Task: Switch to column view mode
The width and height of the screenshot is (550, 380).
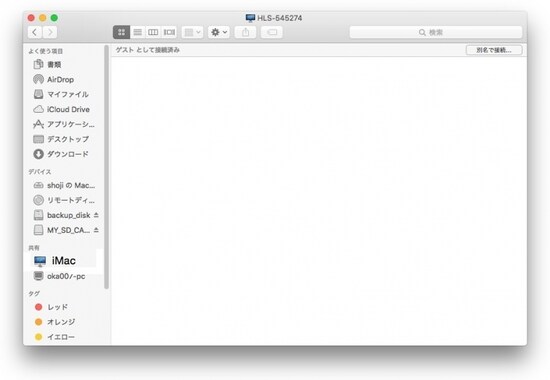Action: tap(153, 32)
